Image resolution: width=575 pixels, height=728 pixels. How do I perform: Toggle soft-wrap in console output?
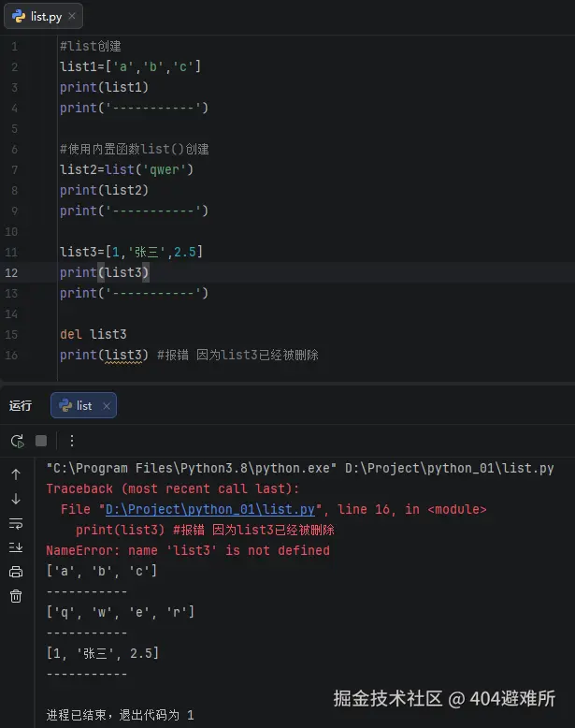(x=16, y=523)
